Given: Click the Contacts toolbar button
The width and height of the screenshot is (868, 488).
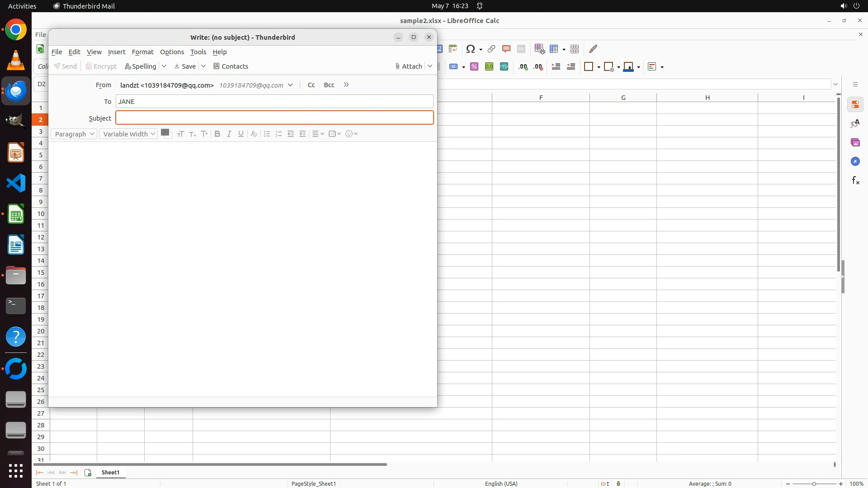Looking at the screenshot, I should [x=231, y=66].
